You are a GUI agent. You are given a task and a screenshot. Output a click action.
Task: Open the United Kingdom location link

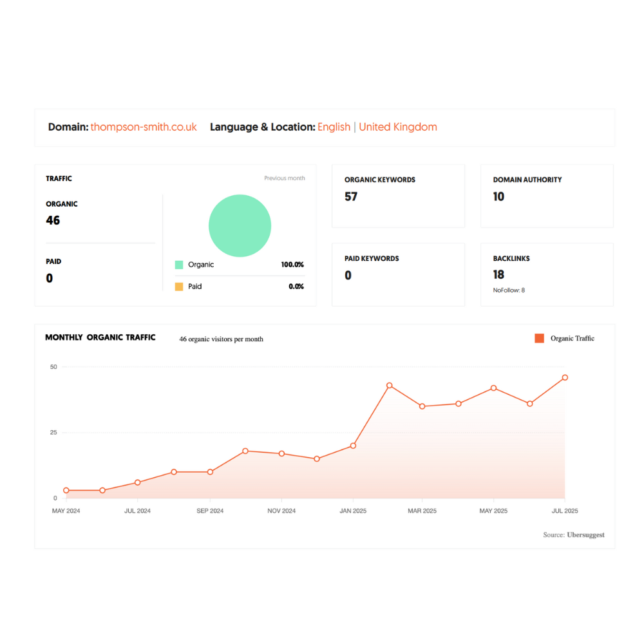(x=397, y=127)
